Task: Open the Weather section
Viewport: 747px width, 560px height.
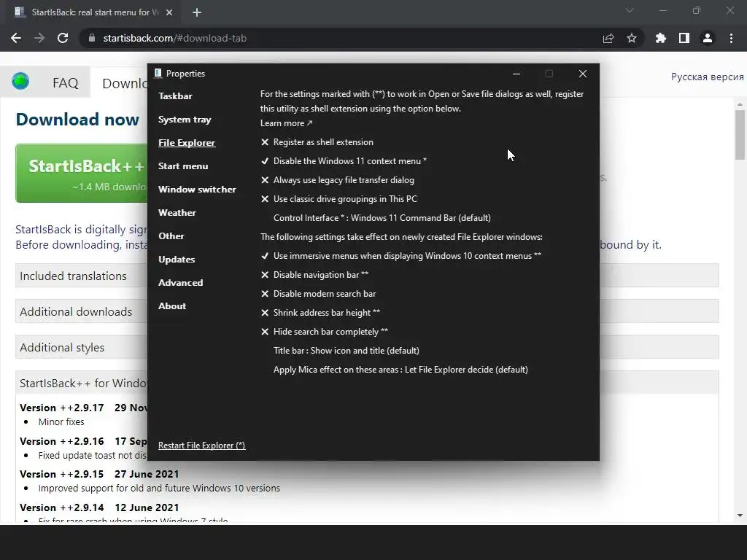Action: click(177, 213)
